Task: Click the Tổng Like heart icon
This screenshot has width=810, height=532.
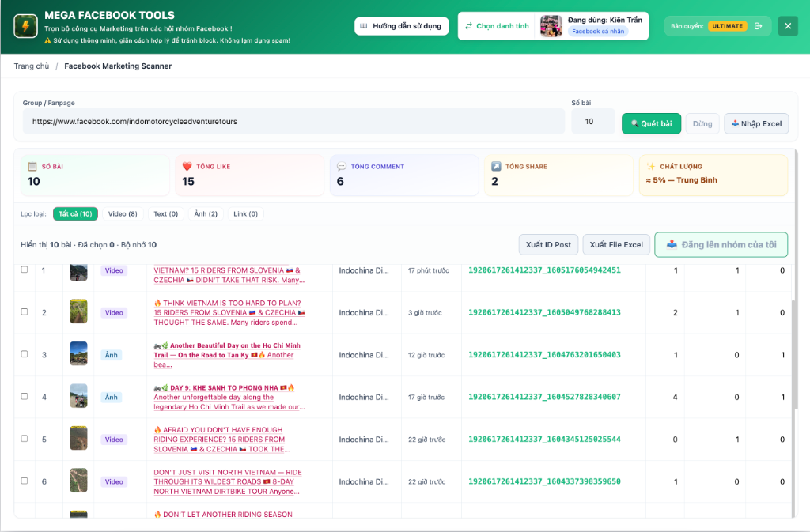Action: (187, 166)
